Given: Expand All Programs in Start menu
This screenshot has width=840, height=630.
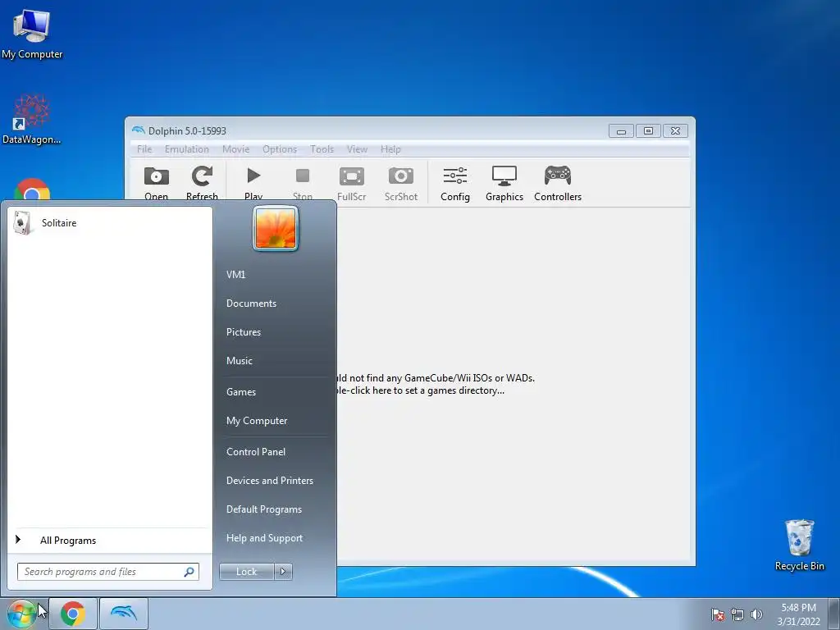Looking at the screenshot, I should (109, 540).
